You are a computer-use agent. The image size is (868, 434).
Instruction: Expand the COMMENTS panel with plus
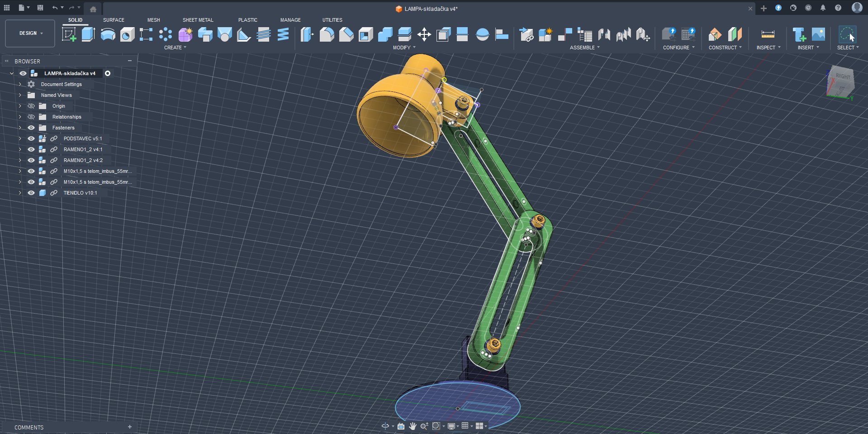pyautogui.click(x=130, y=427)
